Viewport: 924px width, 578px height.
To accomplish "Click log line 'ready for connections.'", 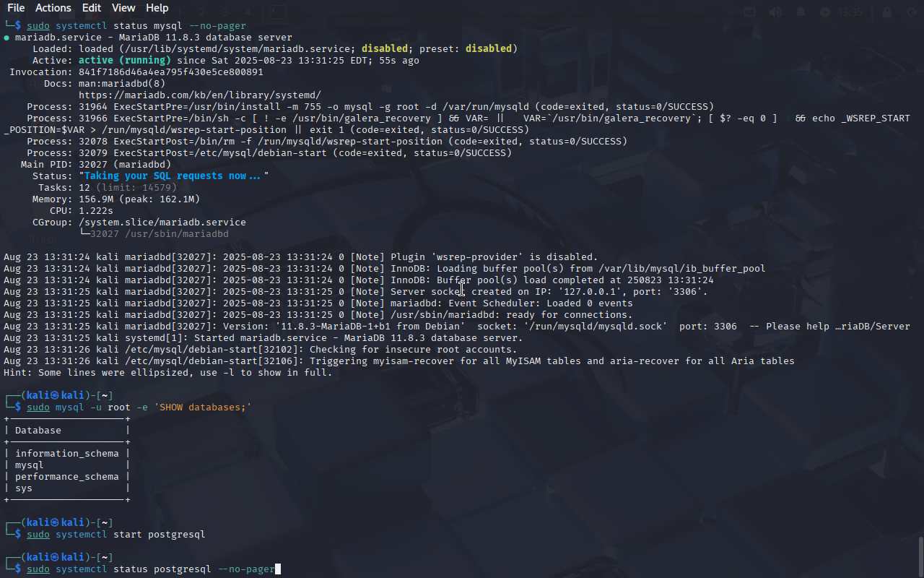I will pyautogui.click(x=318, y=315).
